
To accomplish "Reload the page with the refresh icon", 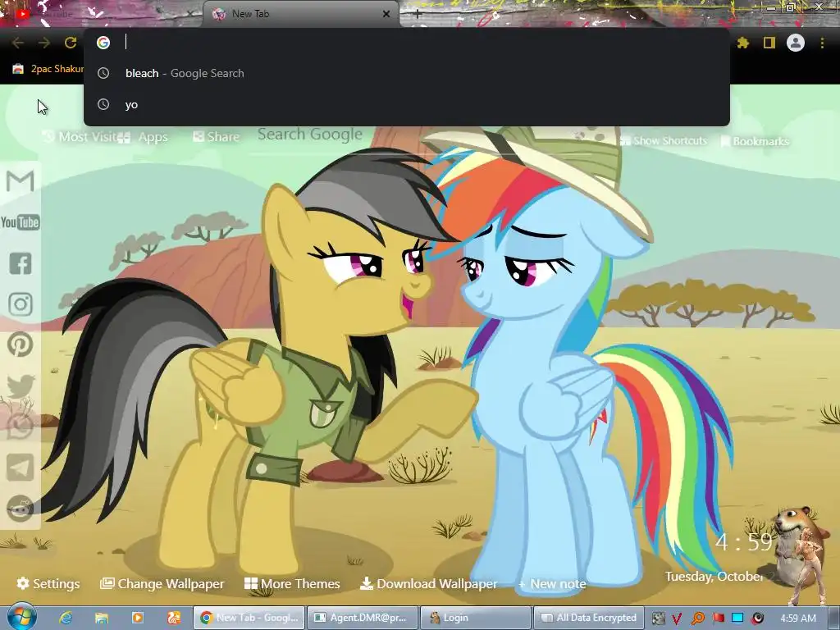I will tap(71, 43).
